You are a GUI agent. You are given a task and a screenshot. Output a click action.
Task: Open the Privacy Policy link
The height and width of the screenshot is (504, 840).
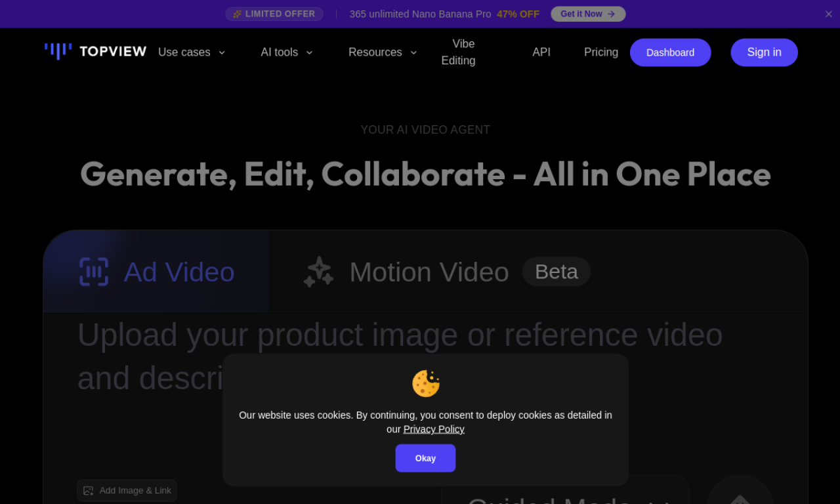pos(434,429)
